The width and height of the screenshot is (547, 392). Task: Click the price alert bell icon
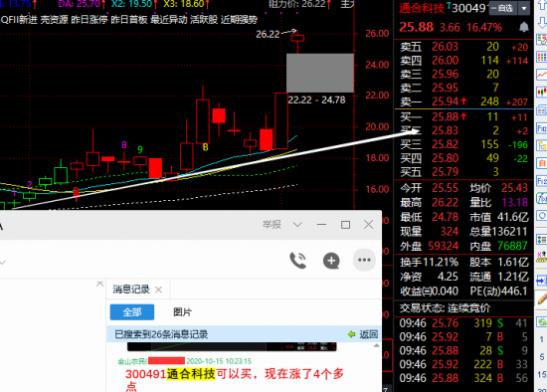point(523,27)
